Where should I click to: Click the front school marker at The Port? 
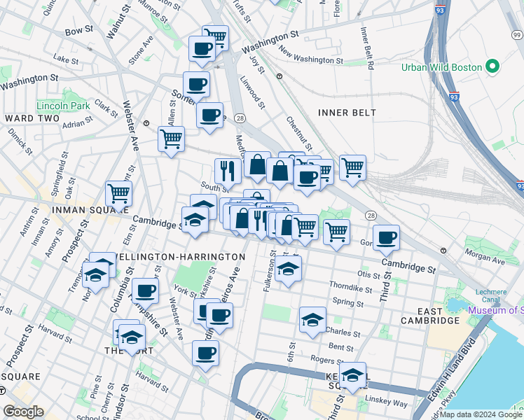pos(132,337)
